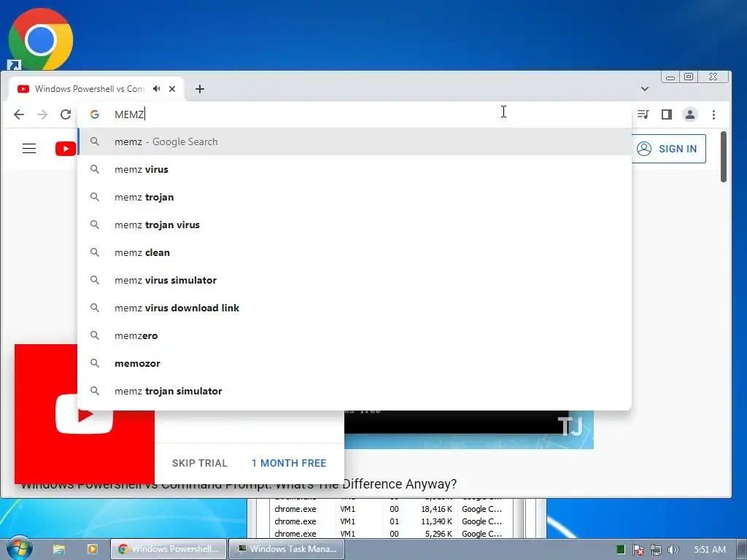Reload the page with the refresh icon
747x560 pixels.
click(x=66, y=114)
